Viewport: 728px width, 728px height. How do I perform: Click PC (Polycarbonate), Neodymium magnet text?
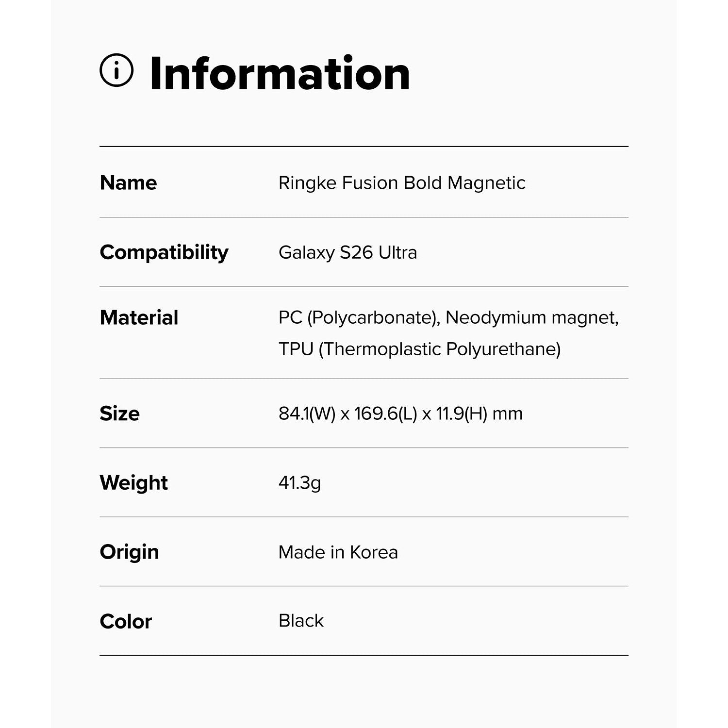(x=448, y=318)
